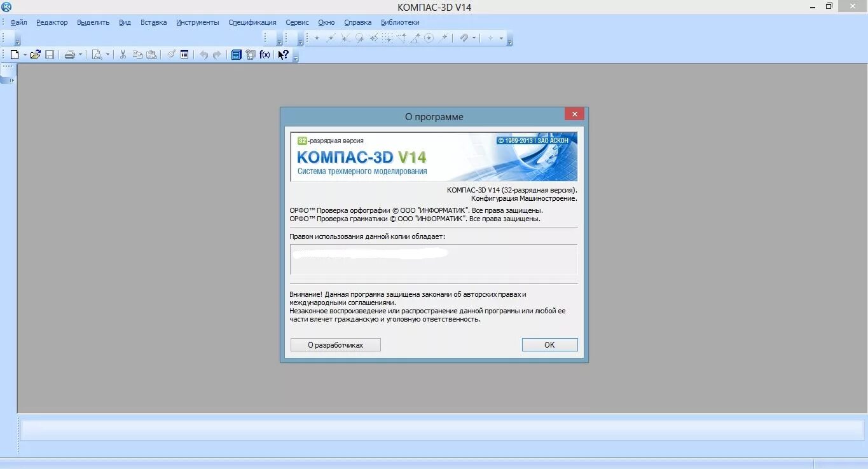Click the Copy icon
The width and height of the screenshot is (868, 469).
point(137,55)
